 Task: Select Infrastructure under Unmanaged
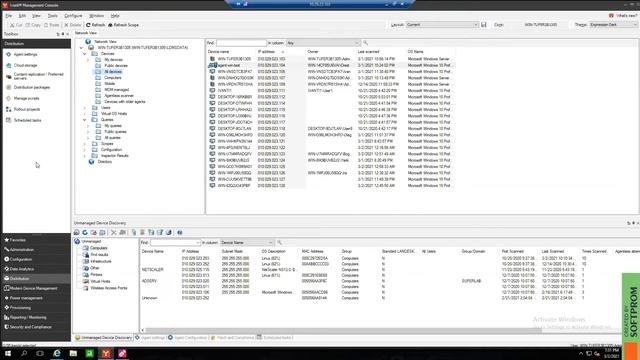coord(100,261)
